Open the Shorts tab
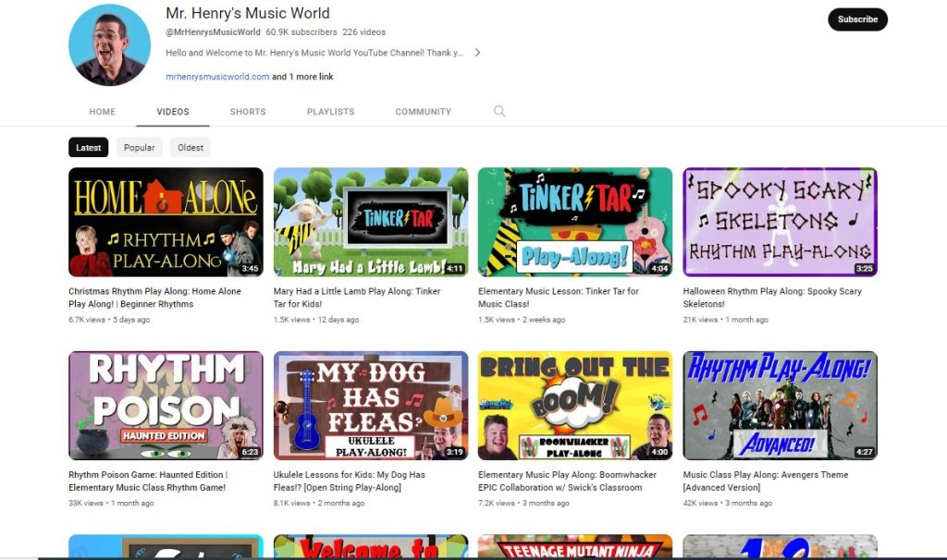The height and width of the screenshot is (560, 947). (x=247, y=112)
